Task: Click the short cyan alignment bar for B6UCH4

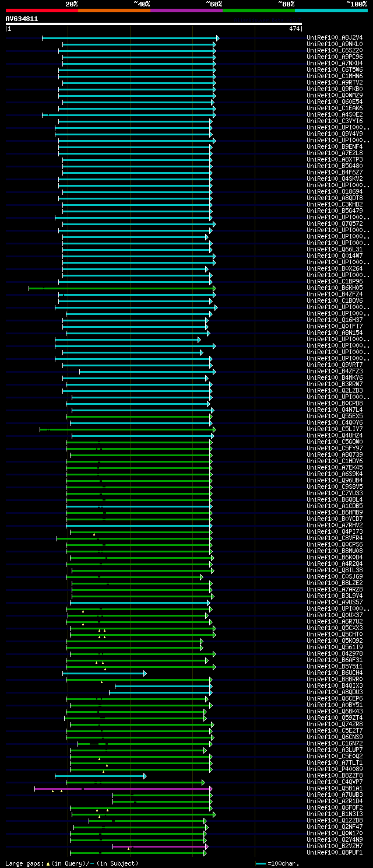Action: pos(104,673)
